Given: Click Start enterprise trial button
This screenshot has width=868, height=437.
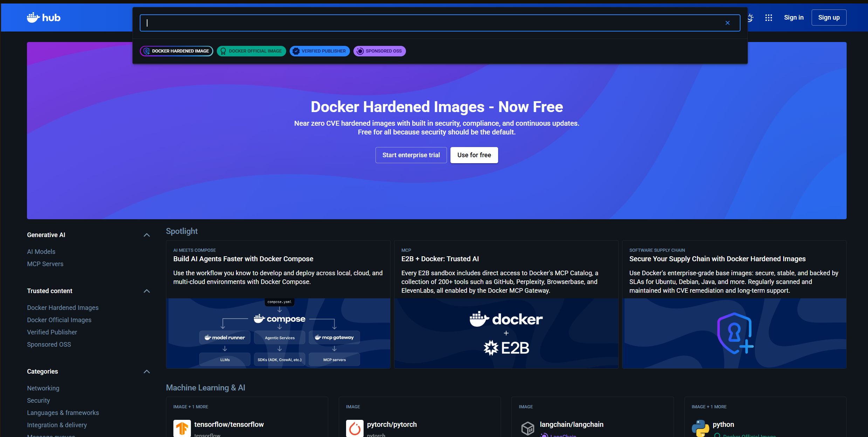Looking at the screenshot, I should 411,155.
